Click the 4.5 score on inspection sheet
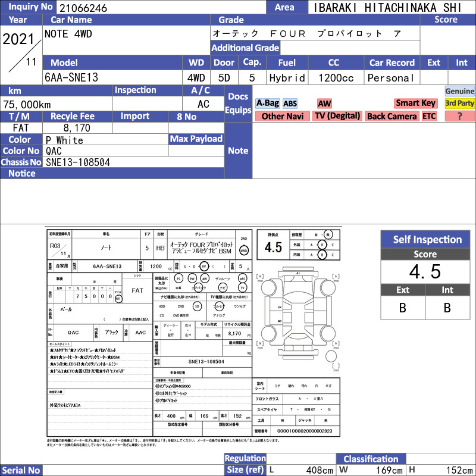This screenshot has height=476, width=476. (273, 248)
